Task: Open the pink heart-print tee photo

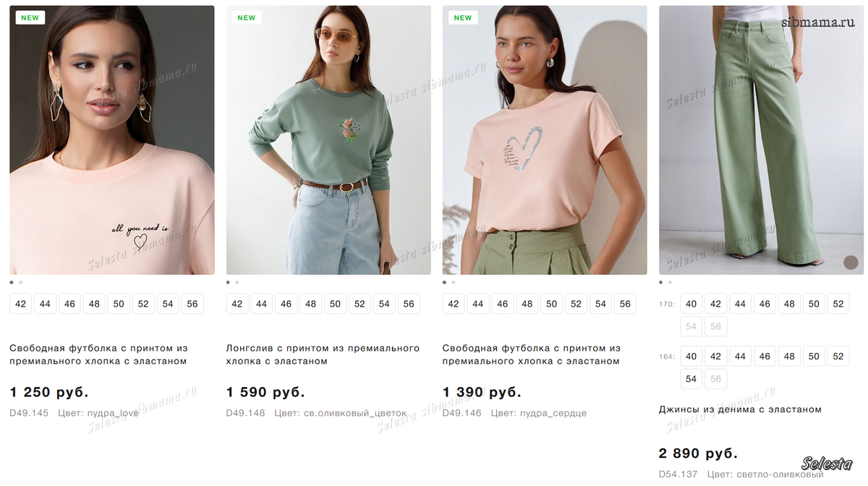Action: pyautogui.click(x=545, y=140)
